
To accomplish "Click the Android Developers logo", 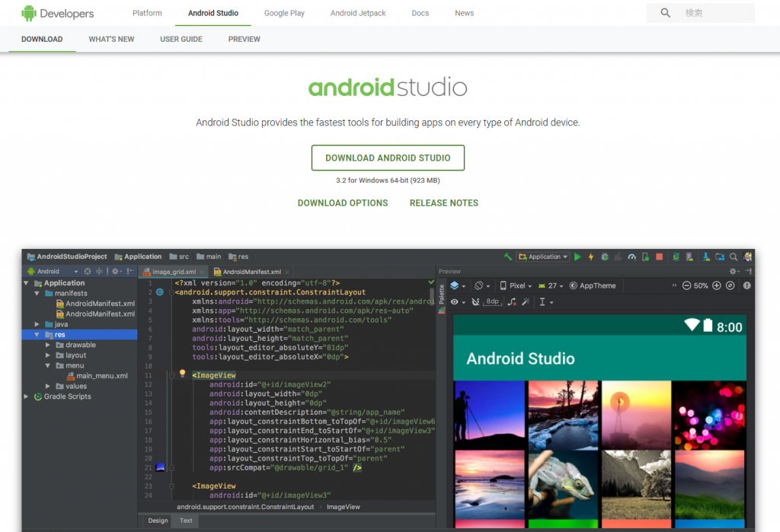I will pos(58,14).
